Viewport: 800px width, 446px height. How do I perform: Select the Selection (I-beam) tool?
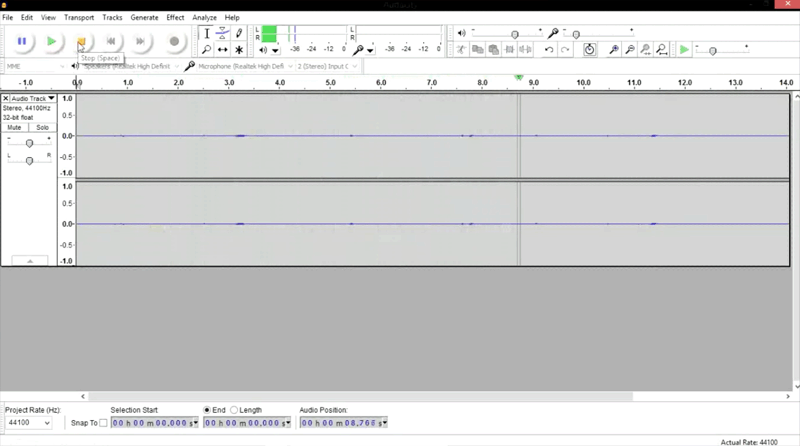pyautogui.click(x=207, y=34)
